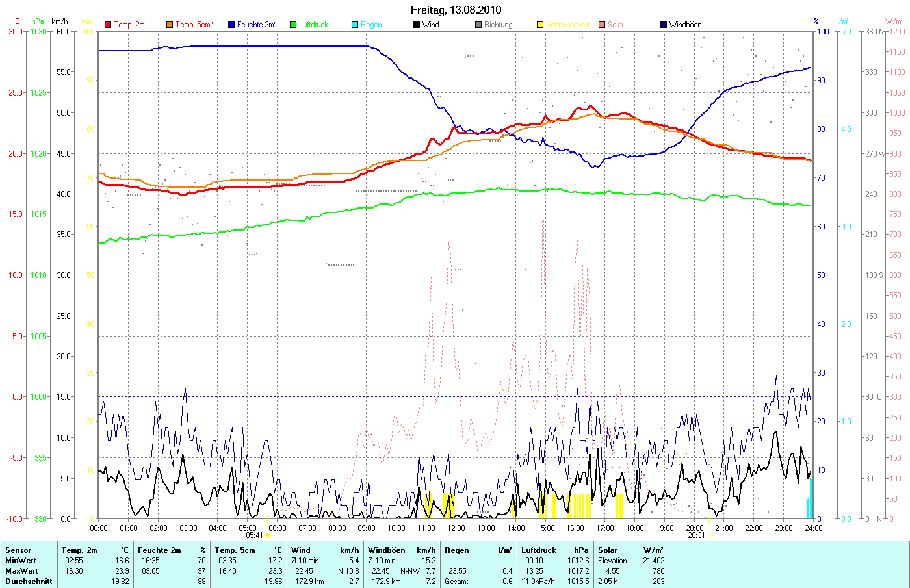The width and height of the screenshot is (910, 588).
Task: Click the dark blue Windböen legend swatch
Action: coord(664,25)
